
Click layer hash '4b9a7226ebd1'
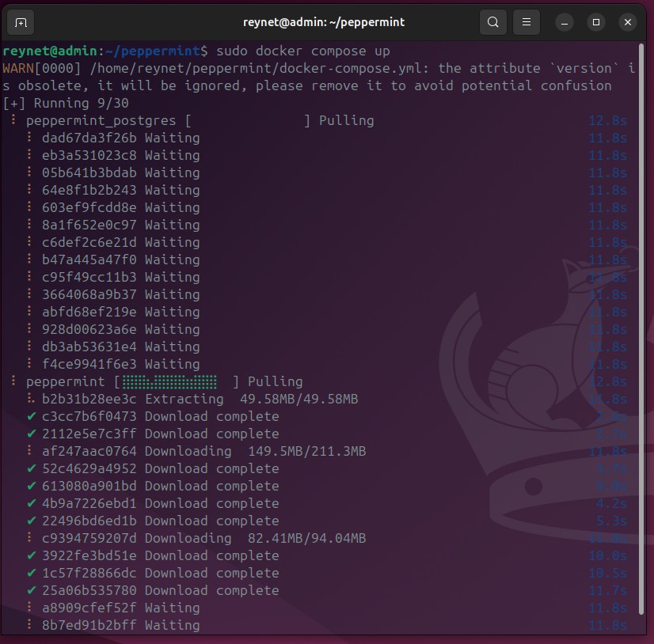pos(89,503)
